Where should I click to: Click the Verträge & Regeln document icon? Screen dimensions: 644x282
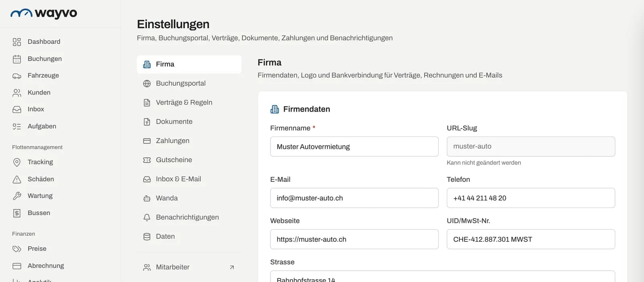pos(147,103)
